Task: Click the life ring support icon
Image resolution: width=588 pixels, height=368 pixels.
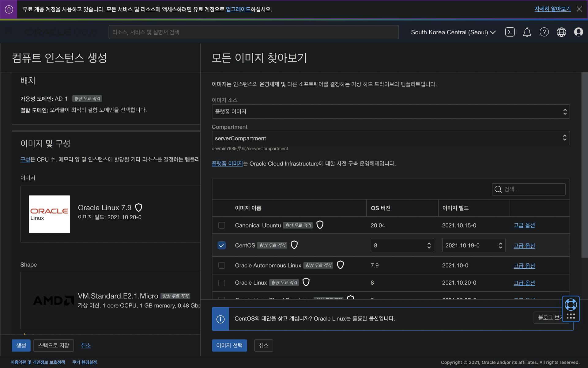Action: click(x=571, y=305)
